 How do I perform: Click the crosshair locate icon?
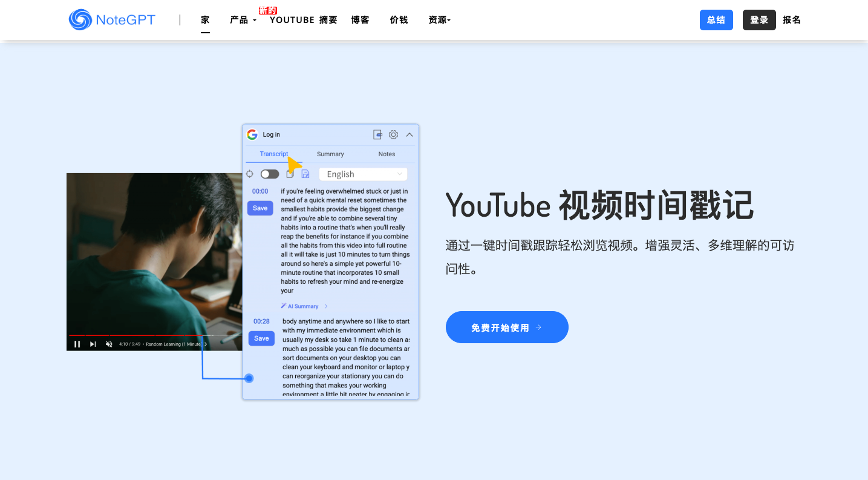click(250, 174)
